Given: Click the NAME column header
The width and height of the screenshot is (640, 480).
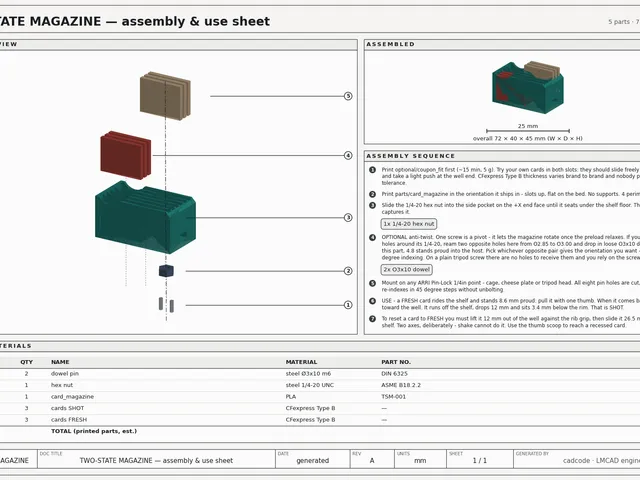Looking at the screenshot, I should (x=60, y=362).
